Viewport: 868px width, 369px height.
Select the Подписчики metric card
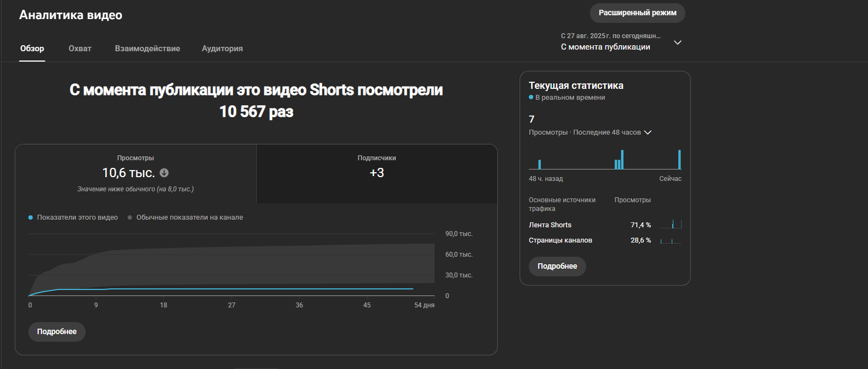point(377,173)
